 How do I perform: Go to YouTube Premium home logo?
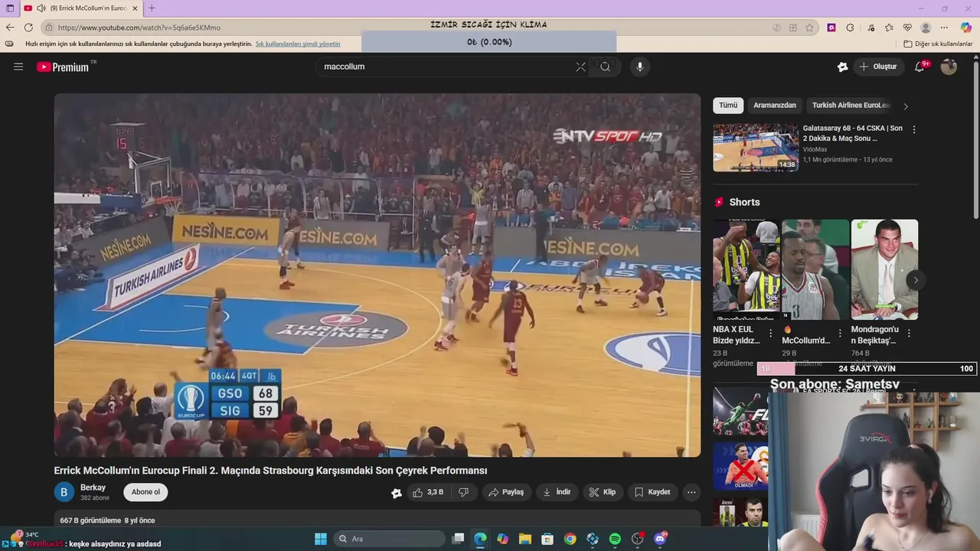pos(63,67)
